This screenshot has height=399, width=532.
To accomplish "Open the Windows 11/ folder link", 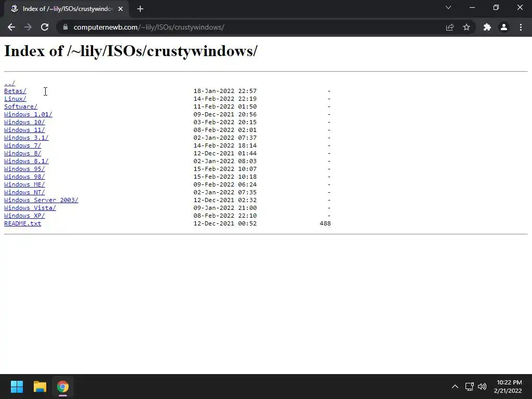I will point(24,130).
